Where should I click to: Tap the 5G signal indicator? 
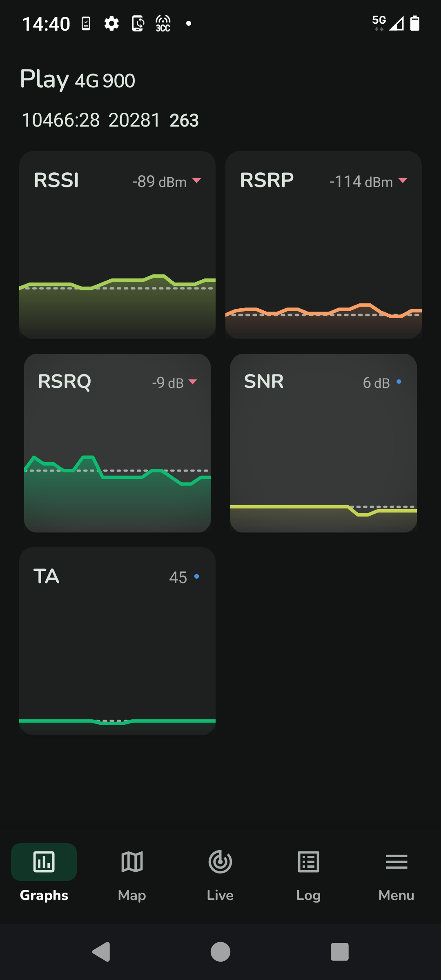(379, 23)
